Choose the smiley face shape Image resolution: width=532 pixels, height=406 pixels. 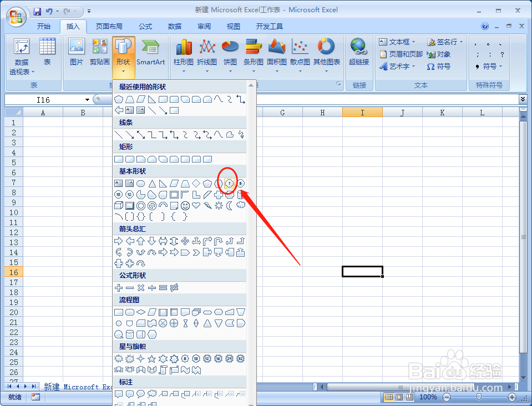pos(185,206)
